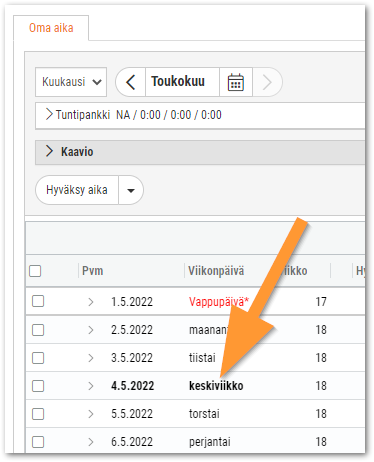Expand the Tuntipankki section
The width and height of the screenshot is (374, 462).
click(x=49, y=114)
